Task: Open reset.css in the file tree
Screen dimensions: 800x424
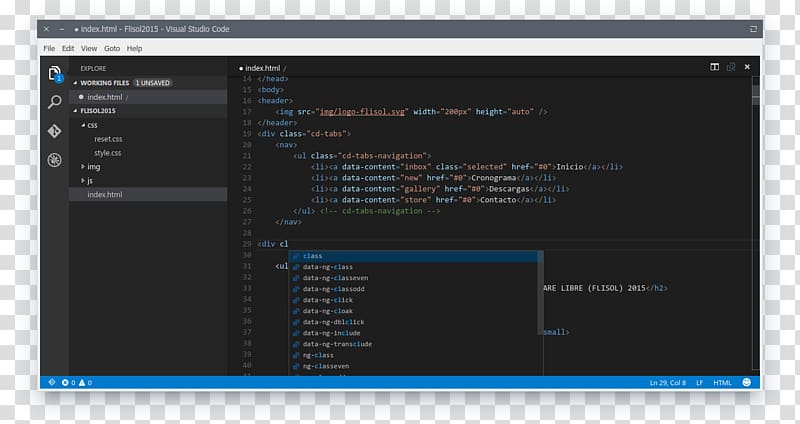Action: (x=108, y=139)
